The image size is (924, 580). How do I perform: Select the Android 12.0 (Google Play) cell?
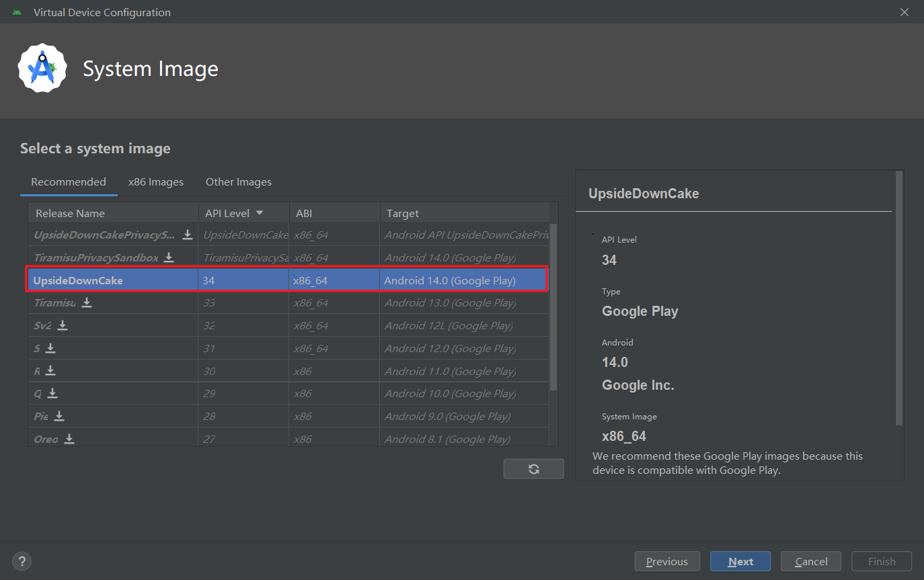(464, 348)
